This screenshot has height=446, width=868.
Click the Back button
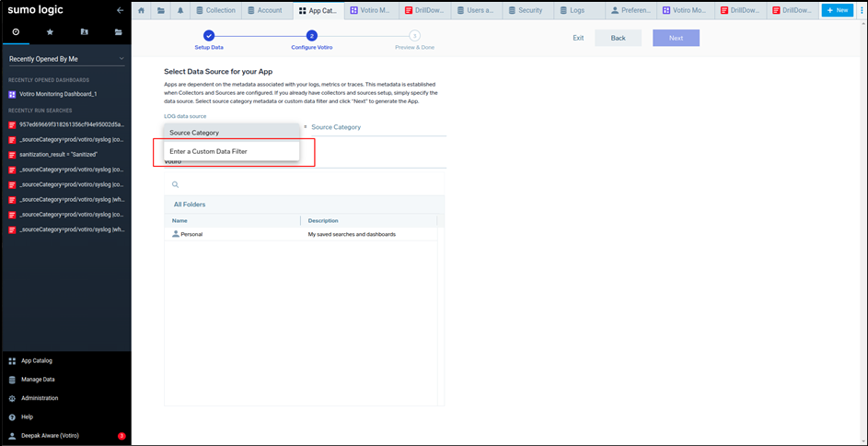click(x=619, y=38)
